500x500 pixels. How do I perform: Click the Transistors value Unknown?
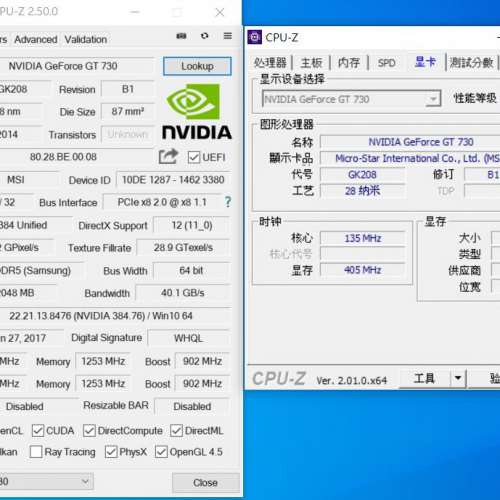pyautogui.click(x=128, y=134)
